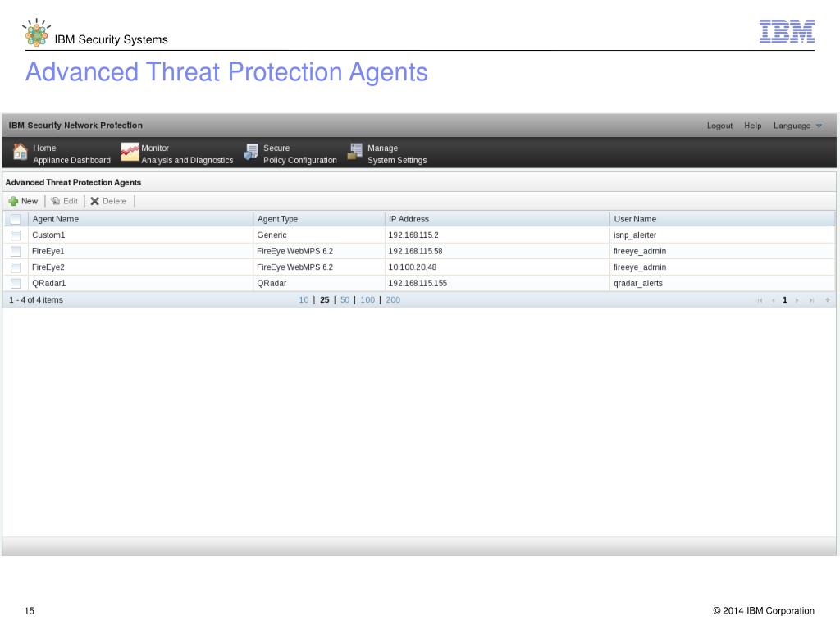Click the '1 - 4 of 4 items' status text
Image resolution: width=840 pixels, height=630 pixels.
[x=36, y=300]
